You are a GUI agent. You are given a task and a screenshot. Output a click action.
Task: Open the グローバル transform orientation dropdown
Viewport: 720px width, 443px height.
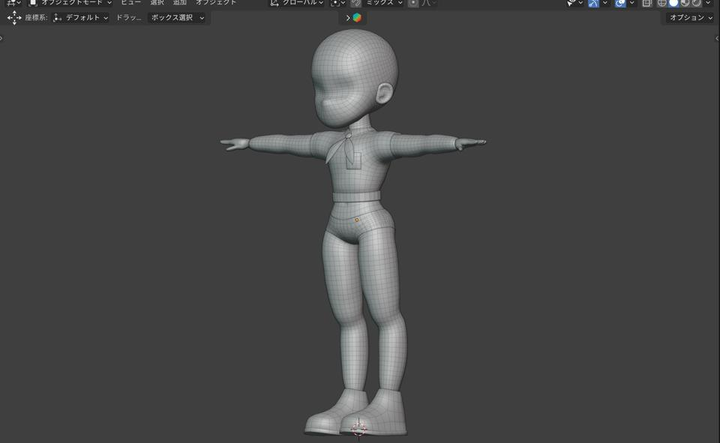[x=297, y=3]
